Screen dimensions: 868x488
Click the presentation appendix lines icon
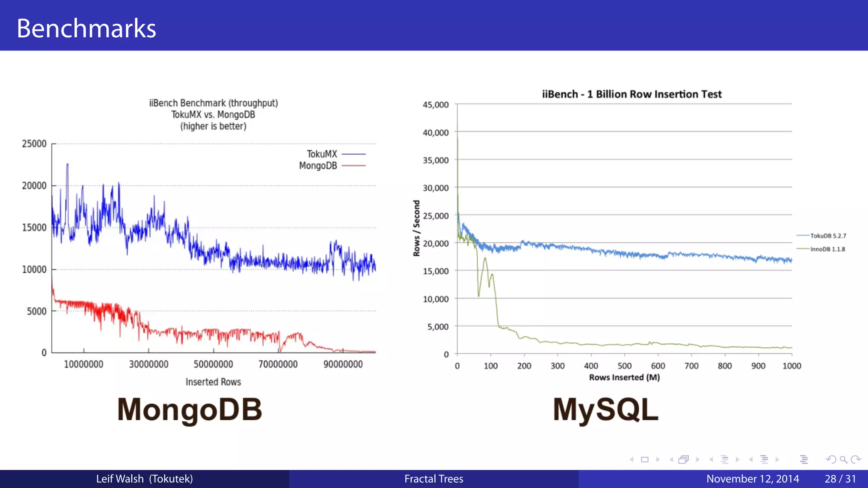(804, 460)
